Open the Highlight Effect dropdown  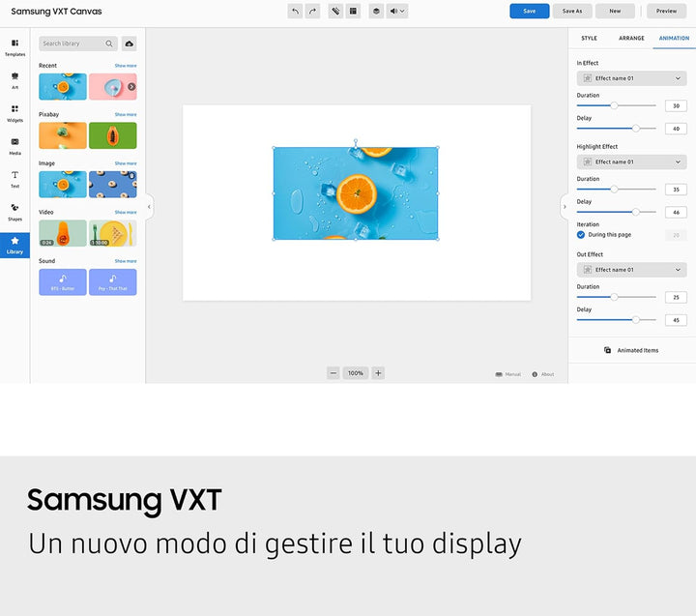[631, 162]
